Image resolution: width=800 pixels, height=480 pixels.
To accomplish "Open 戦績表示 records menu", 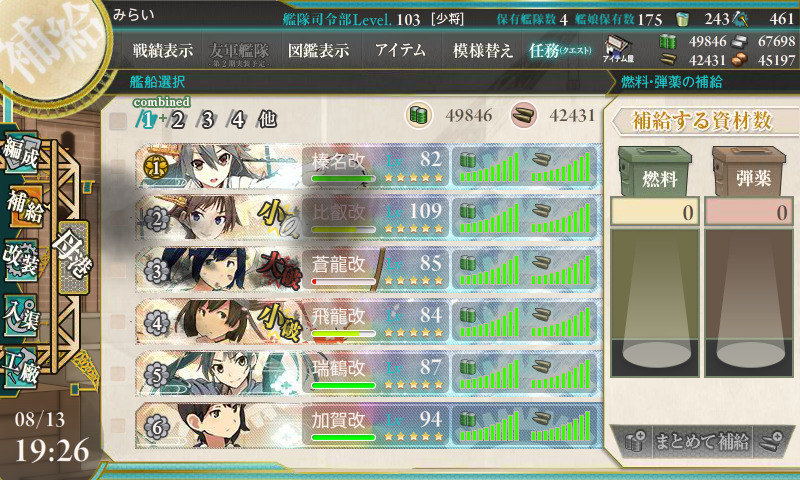I will click(x=163, y=50).
